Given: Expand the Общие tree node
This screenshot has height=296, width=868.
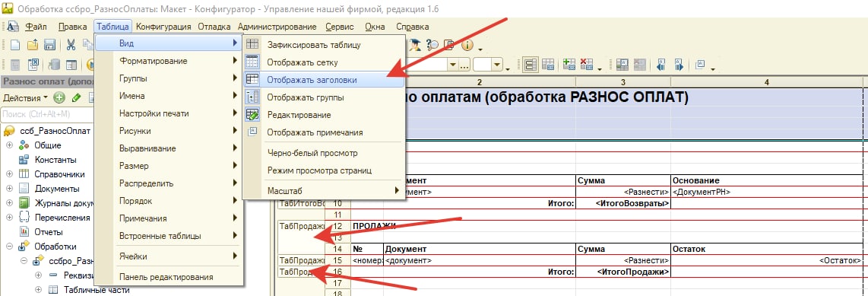Looking at the screenshot, I should click(x=9, y=145).
